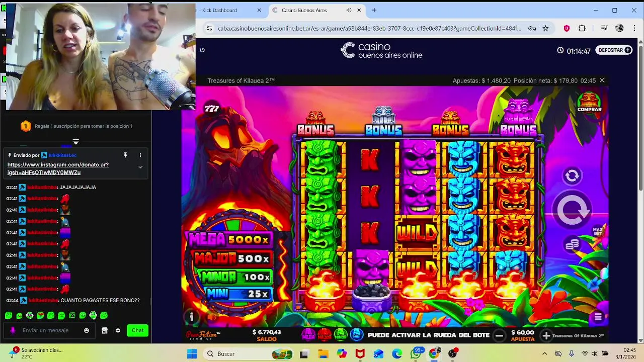This screenshot has width=644, height=362.
Task: View site information icon in address bar
Action: [209, 29]
